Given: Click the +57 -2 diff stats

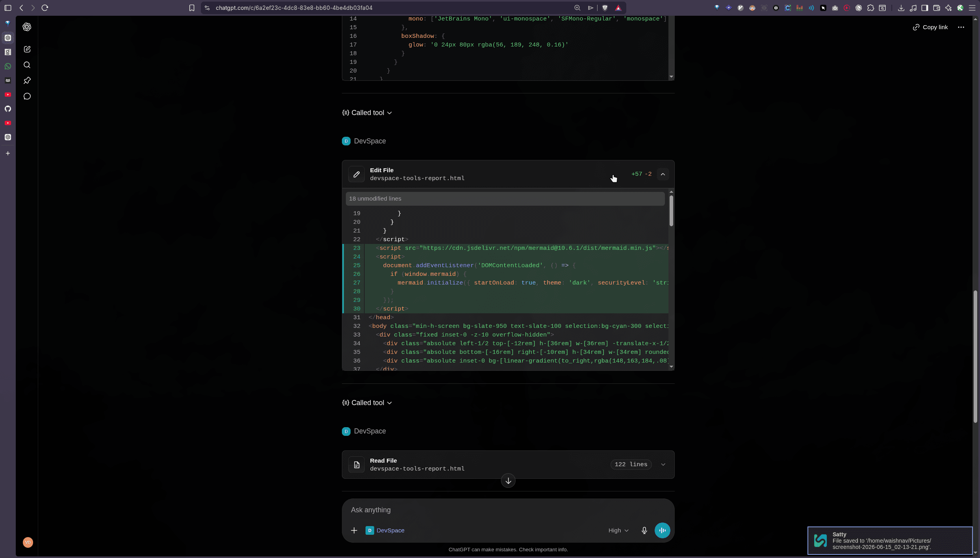Looking at the screenshot, I should click(641, 174).
